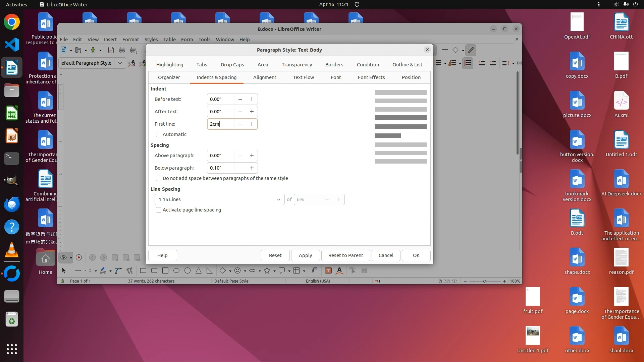Open the Borders tab
The height and width of the screenshot is (362, 644).
click(334, 65)
